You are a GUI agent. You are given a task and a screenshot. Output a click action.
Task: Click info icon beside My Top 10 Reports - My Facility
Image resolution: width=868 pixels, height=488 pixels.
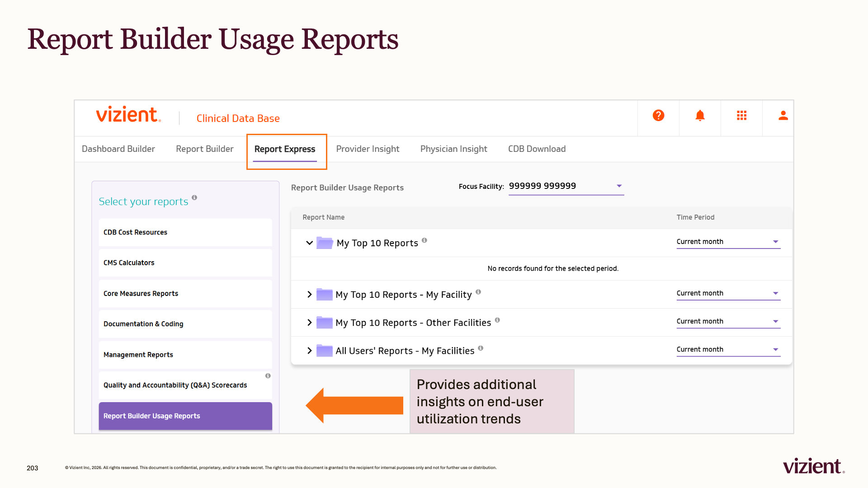click(x=478, y=292)
